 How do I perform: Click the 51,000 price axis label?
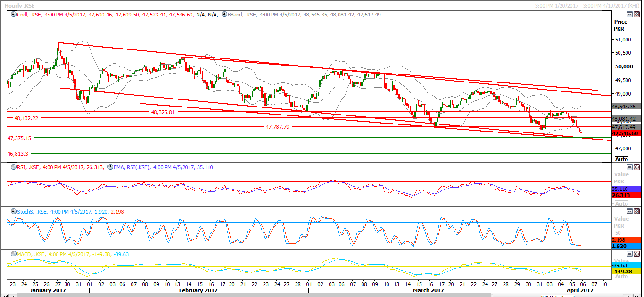623,40
